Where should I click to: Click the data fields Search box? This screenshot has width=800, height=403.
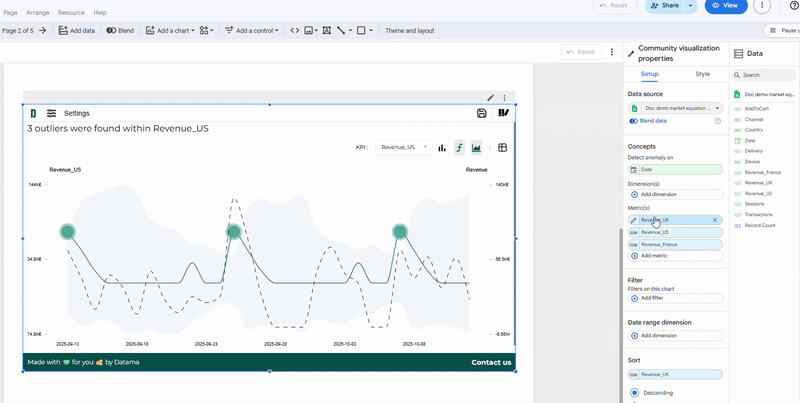click(x=765, y=75)
